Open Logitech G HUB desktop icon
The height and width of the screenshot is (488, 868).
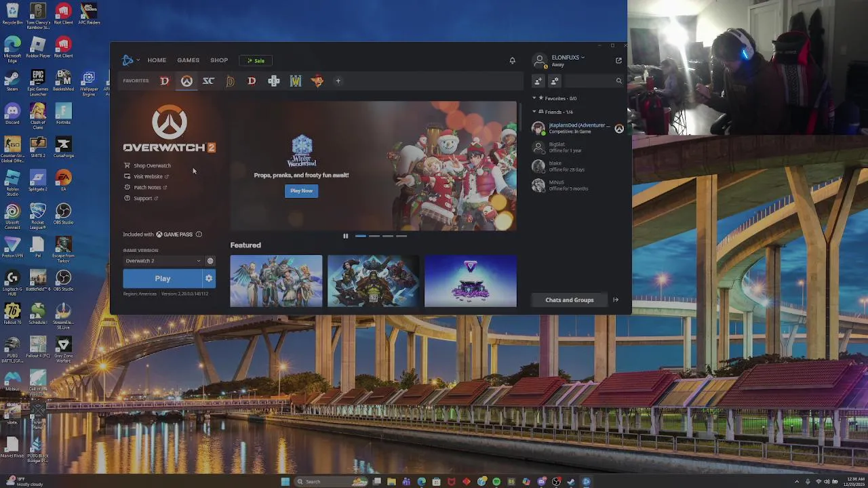coord(12,283)
